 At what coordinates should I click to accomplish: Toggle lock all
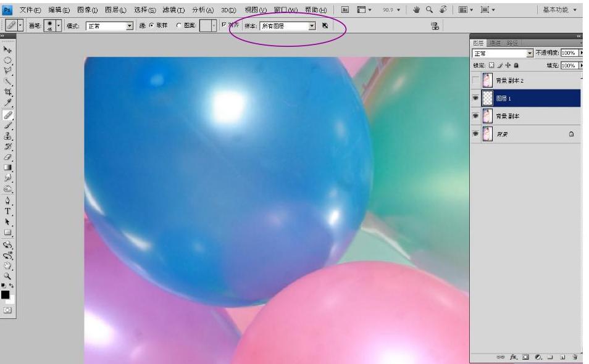[x=516, y=65]
